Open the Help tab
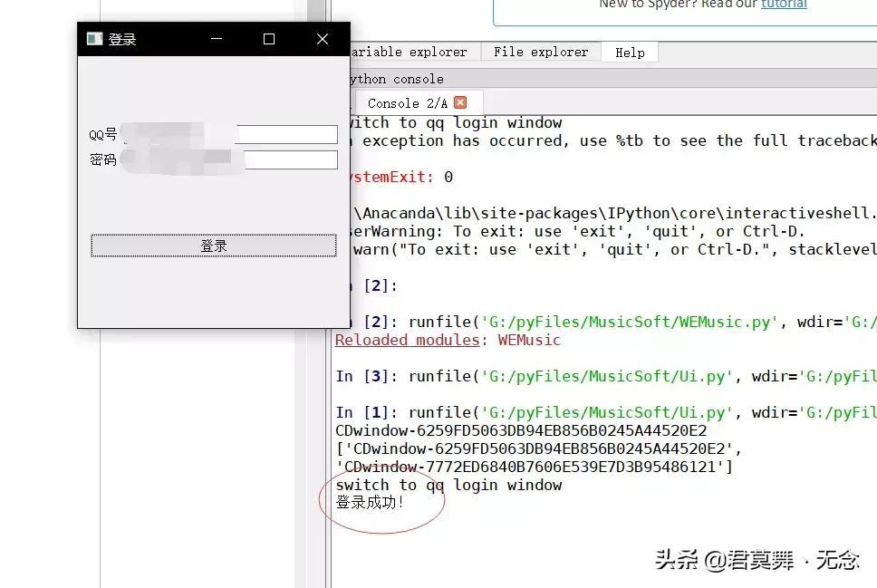 pyautogui.click(x=629, y=52)
